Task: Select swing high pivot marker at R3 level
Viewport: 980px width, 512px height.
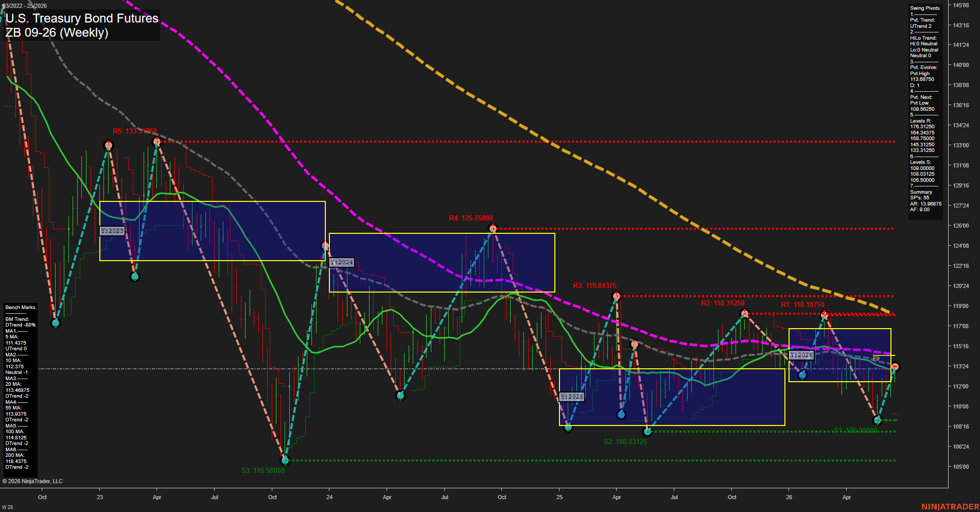Action: coord(617,296)
